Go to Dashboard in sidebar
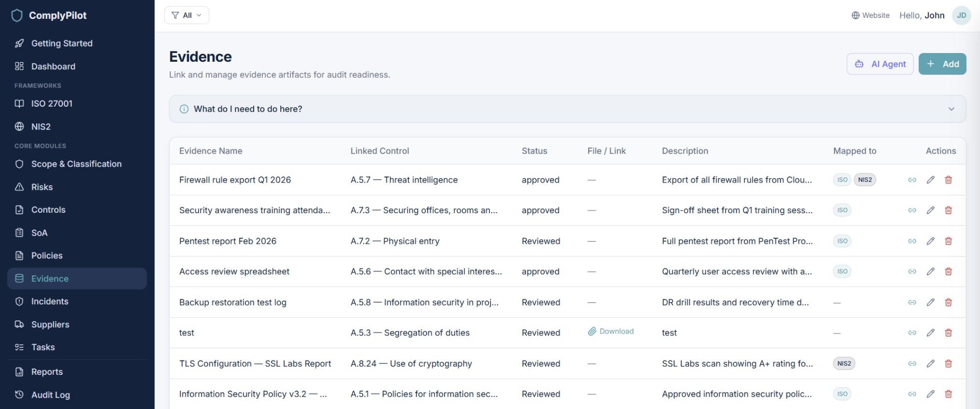This screenshot has width=980, height=409. [77, 66]
